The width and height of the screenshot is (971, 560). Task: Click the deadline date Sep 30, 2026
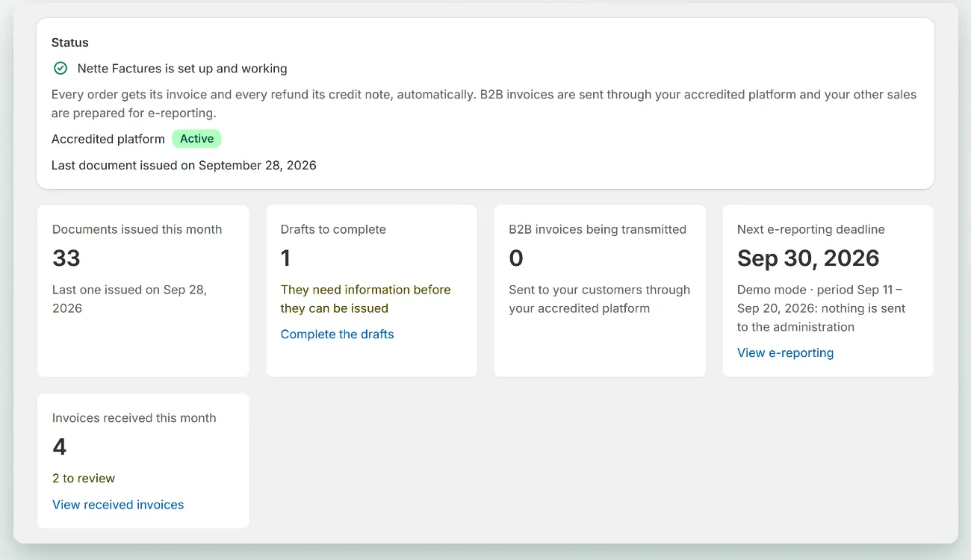click(x=808, y=258)
